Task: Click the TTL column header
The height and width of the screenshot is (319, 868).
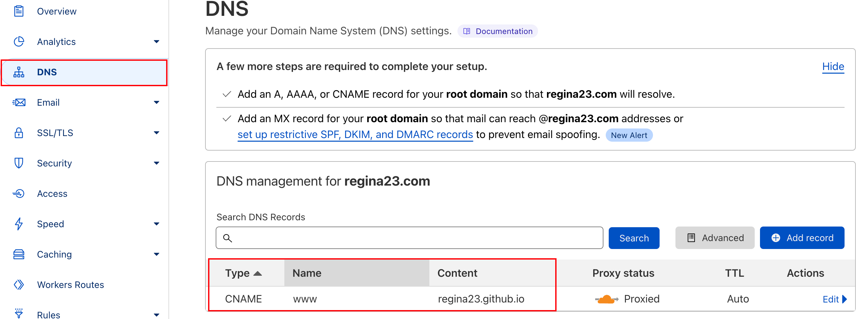Action: click(x=735, y=273)
